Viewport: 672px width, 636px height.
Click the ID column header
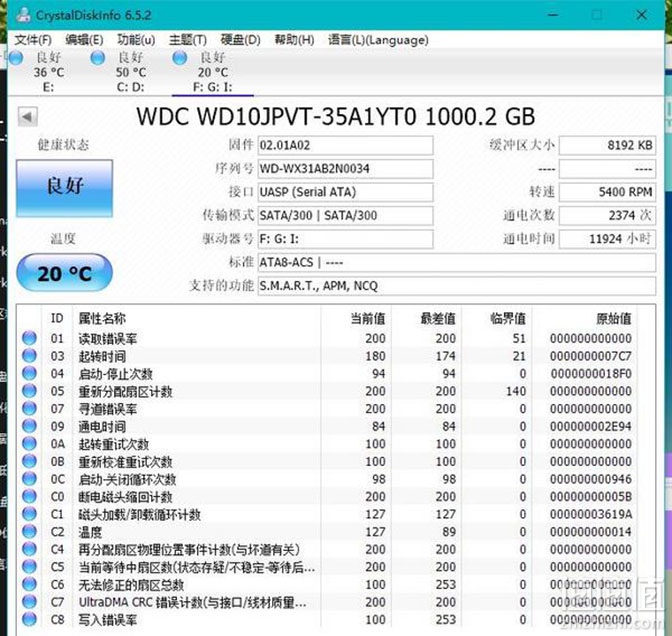tap(57, 318)
